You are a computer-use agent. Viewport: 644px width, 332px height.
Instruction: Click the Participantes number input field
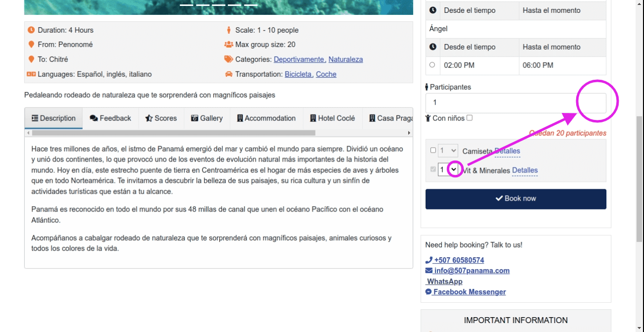pyautogui.click(x=515, y=103)
